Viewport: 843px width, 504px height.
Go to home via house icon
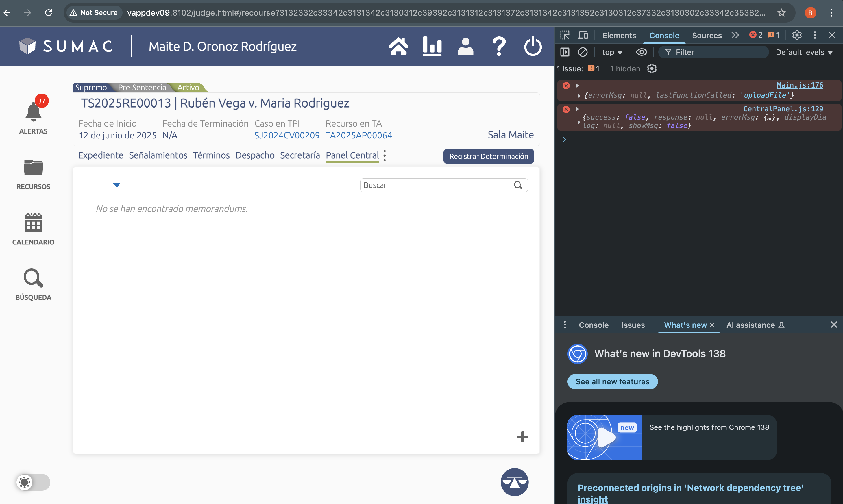(398, 47)
